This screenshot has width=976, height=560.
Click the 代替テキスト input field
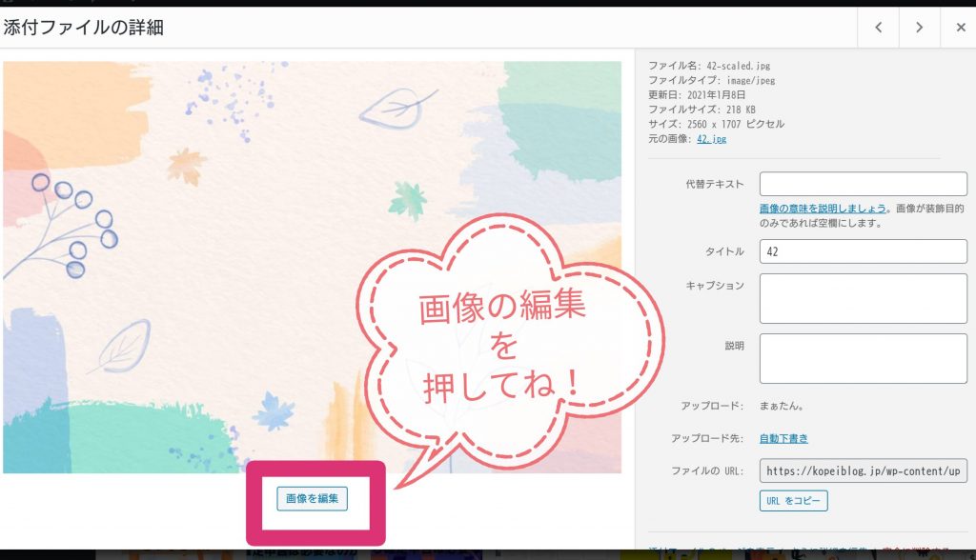(x=863, y=184)
